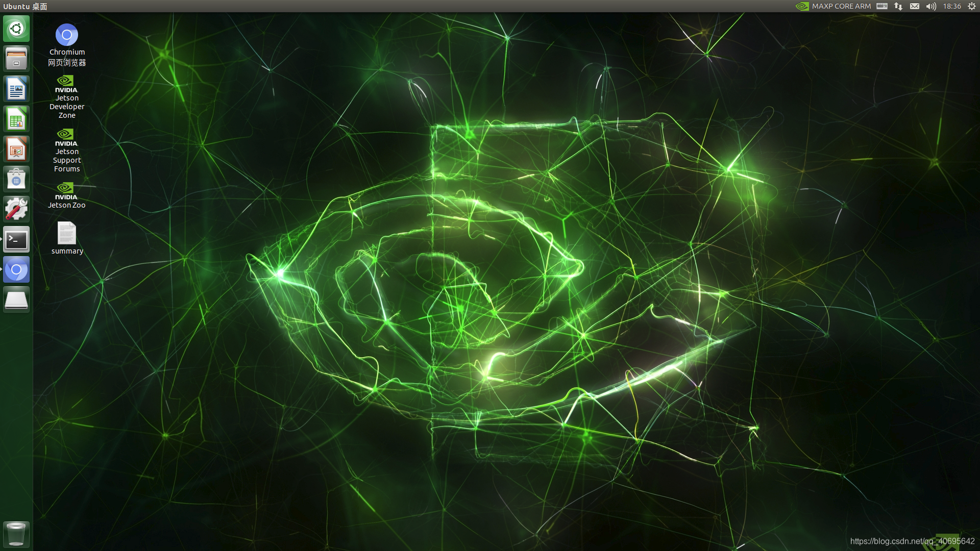Open Ubuntu Software shopping bag icon
Viewport: 980px width, 551px height.
(16, 180)
